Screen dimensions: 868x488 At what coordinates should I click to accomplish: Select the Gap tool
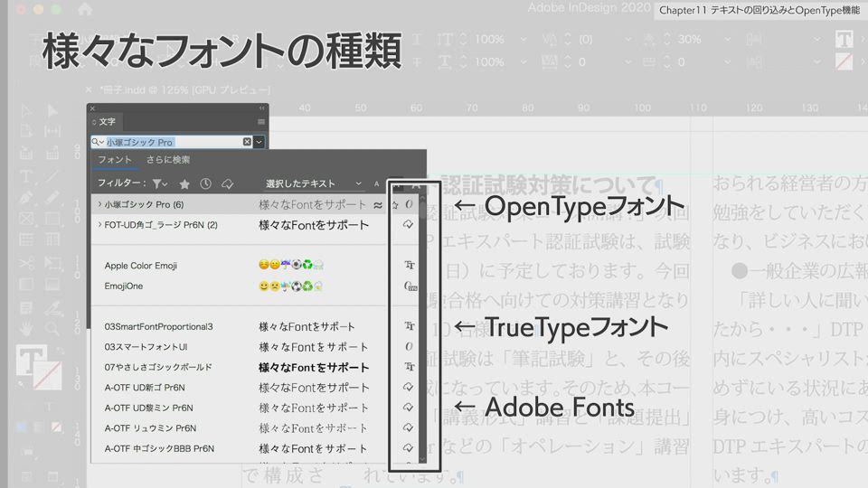(x=52, y=131)
